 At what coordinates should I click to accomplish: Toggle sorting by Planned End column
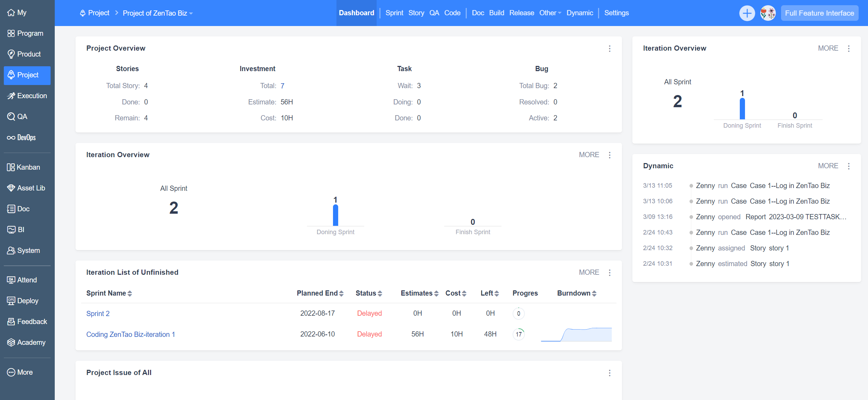click(x=342, y=293)
